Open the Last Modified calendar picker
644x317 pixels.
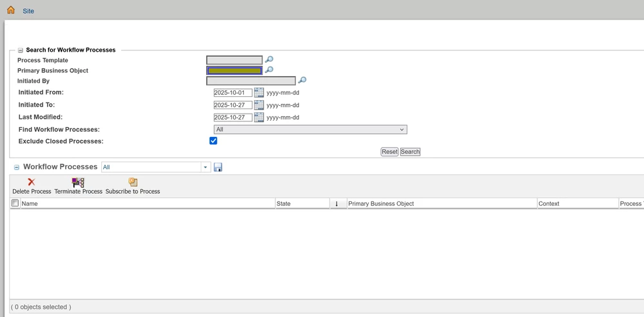259,117
